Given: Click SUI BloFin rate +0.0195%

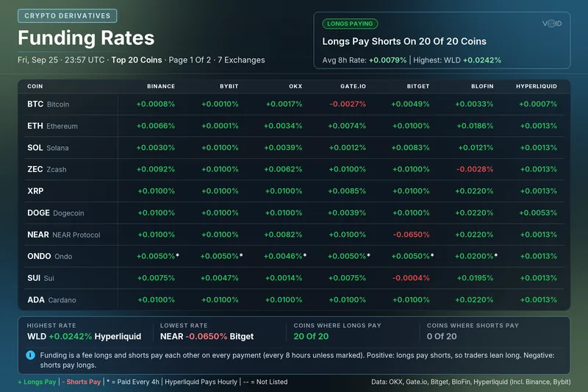Looking at the screenshot, I should [475, 278].
